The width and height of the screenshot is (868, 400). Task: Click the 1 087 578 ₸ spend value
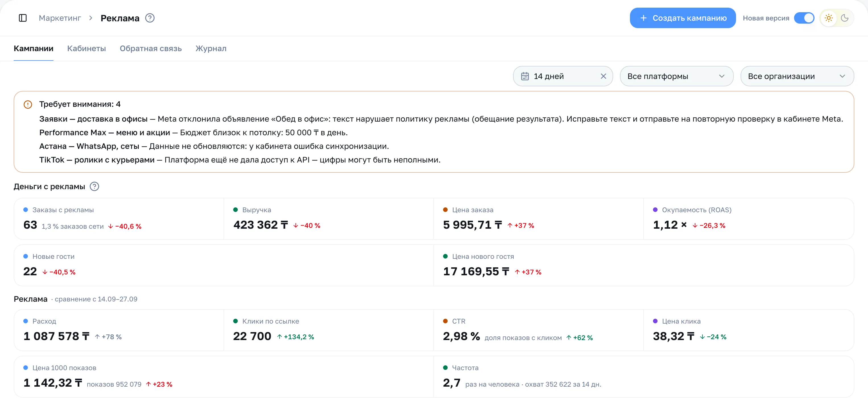pos(56,336)
